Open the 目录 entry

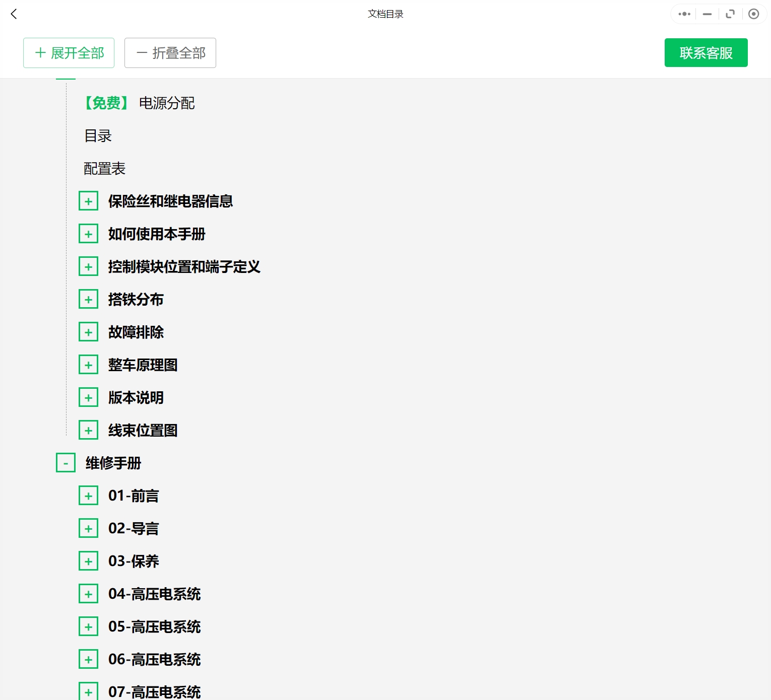click(x=98, y=136)
